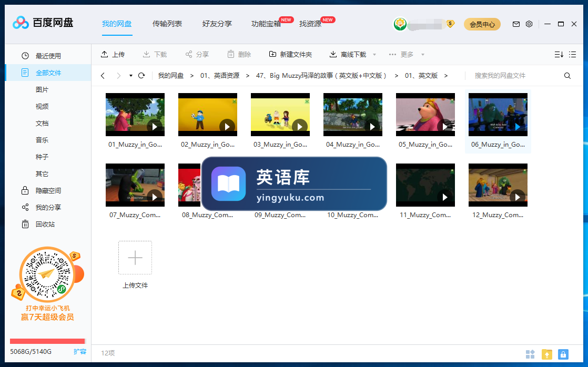588x367 pixels.
Task: Click the 01、英文版 breadcrumb
Action: (421, 76)
